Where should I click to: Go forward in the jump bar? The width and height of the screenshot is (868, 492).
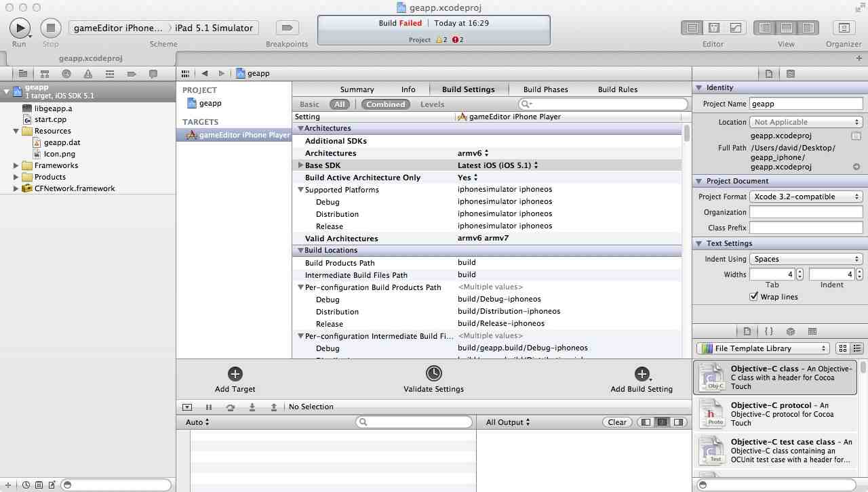coord(221,73)
